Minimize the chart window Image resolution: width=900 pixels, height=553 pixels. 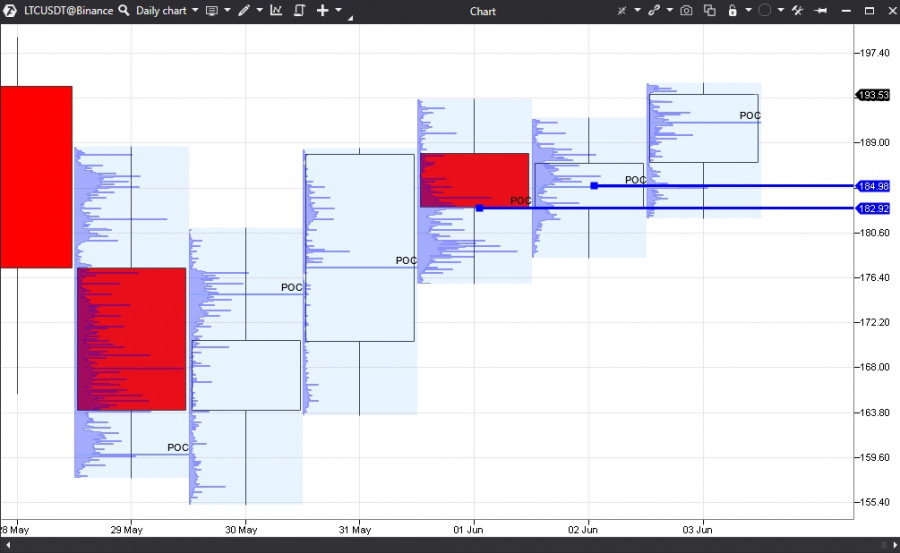coord(846,10)
